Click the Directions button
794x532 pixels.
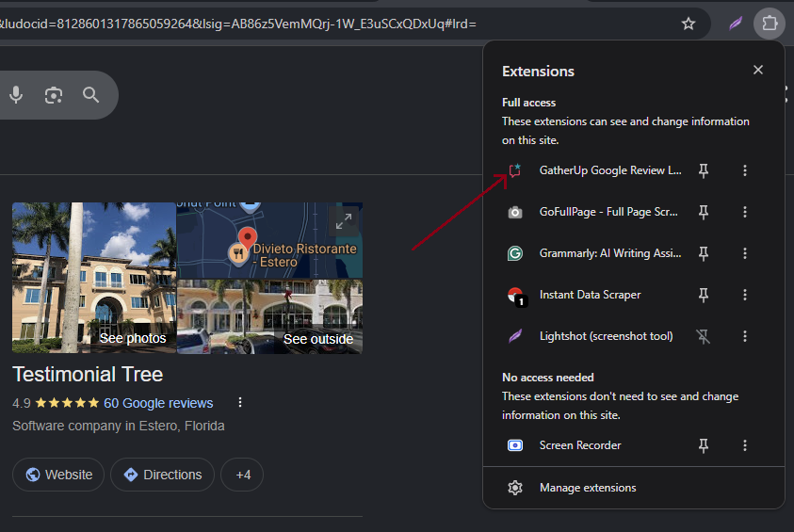tap(163, 475)
